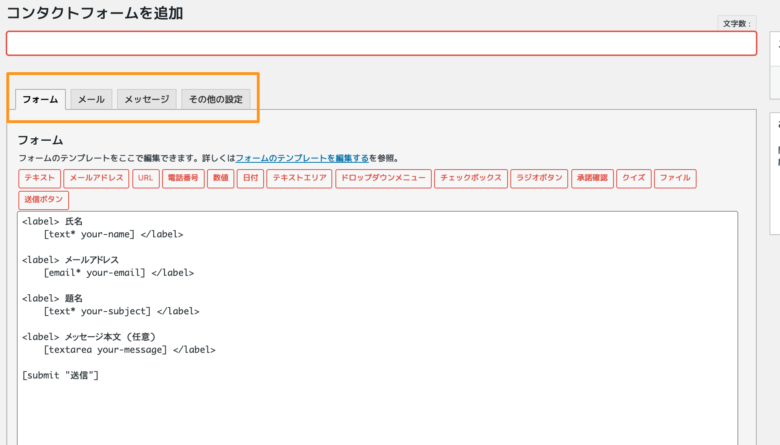The image size is (780, 445).
Task: Insert a 承諾確認 tag
Action: [592, 178]
